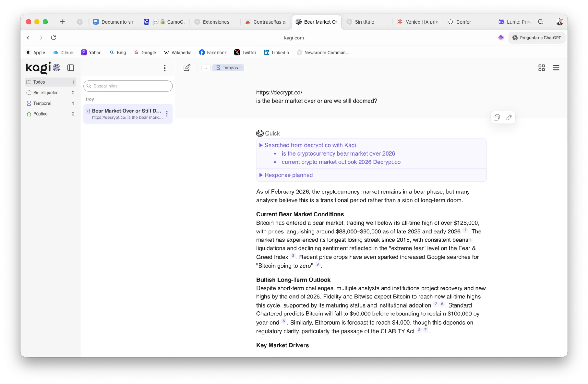This screenshot has width=588, height=384.
Task: Open hamburger menu at top right
Action: pyautogui.click(x=556, y=68)
